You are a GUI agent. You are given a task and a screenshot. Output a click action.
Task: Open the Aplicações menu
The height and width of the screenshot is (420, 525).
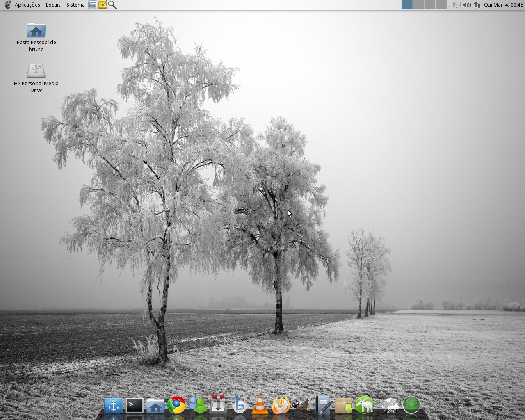point(27,5)
